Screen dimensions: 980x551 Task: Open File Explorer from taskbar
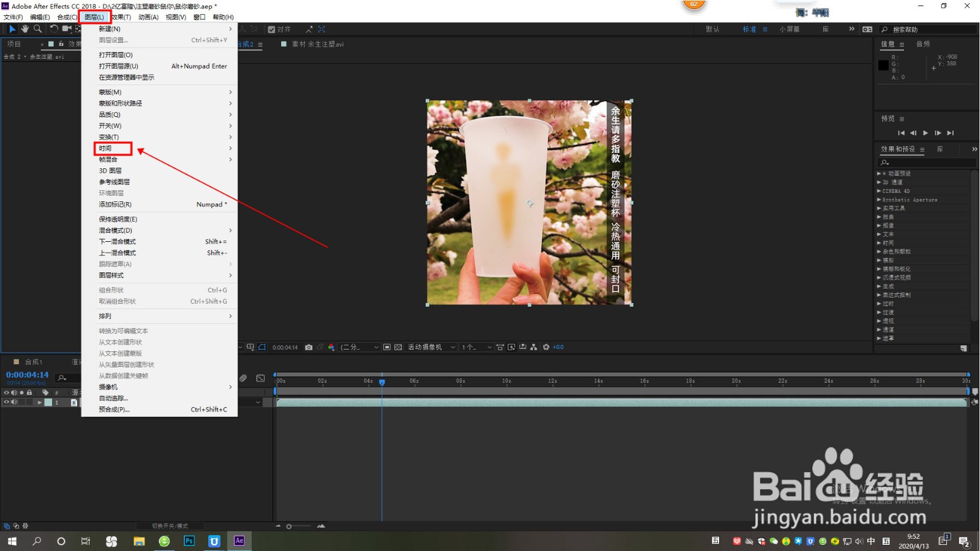pyautogui.click(x=139, y=541)
